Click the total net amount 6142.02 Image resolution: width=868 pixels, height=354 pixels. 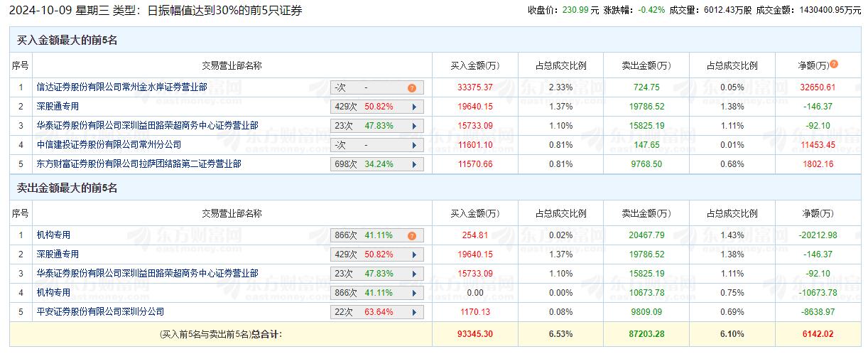pos(818,333)
